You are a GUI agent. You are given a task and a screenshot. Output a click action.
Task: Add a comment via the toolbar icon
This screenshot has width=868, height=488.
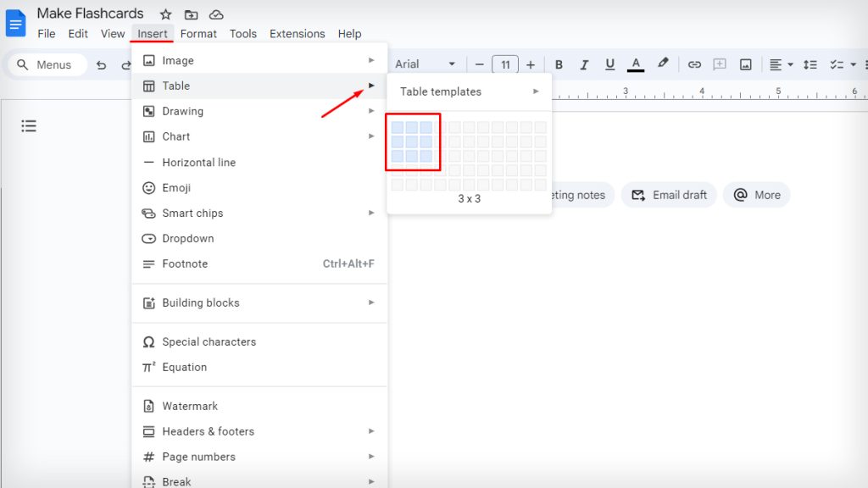coord(720,64)
